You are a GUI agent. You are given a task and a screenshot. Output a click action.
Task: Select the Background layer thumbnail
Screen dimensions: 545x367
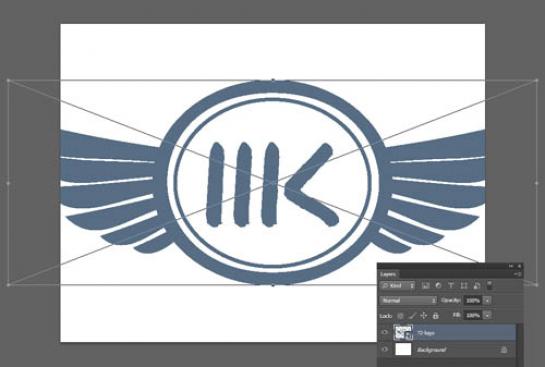403,349
